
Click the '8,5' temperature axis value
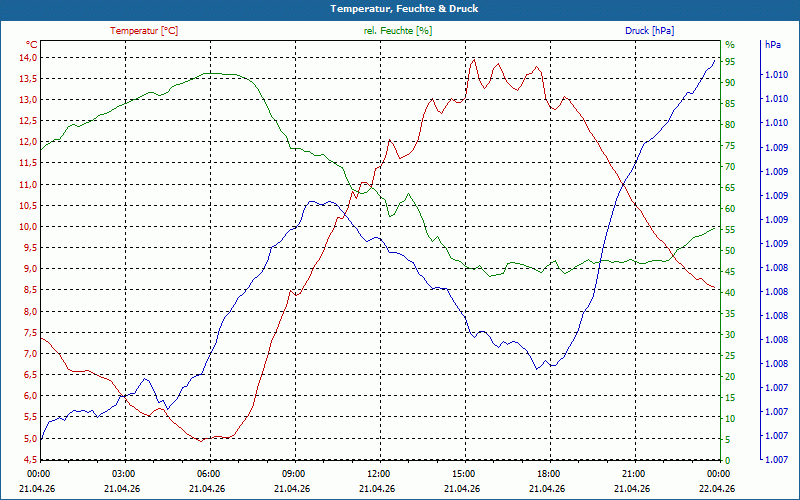tap(30, 290)
